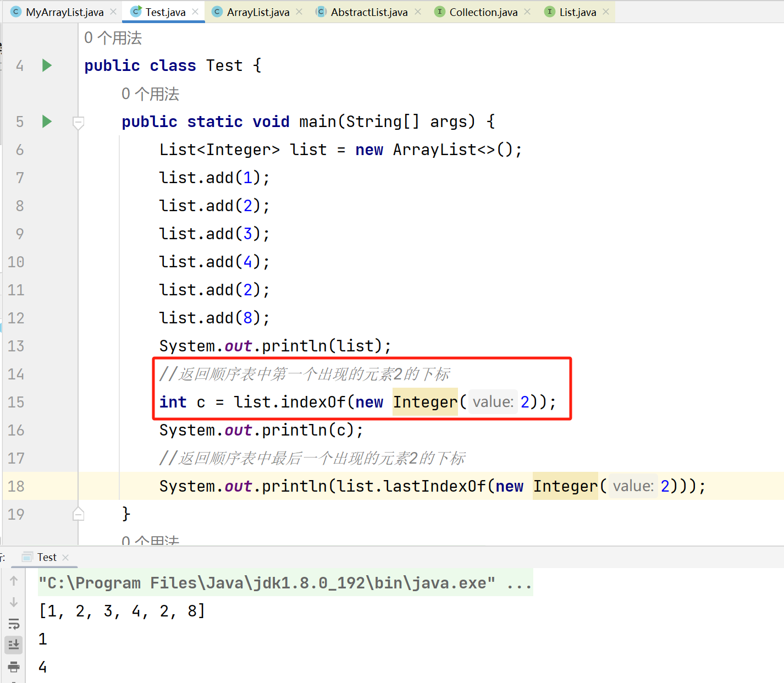The image size is (784, 683).
Task: Run main method from line 5 gutter
Action: pyautogui.click(x=47, y=121)
